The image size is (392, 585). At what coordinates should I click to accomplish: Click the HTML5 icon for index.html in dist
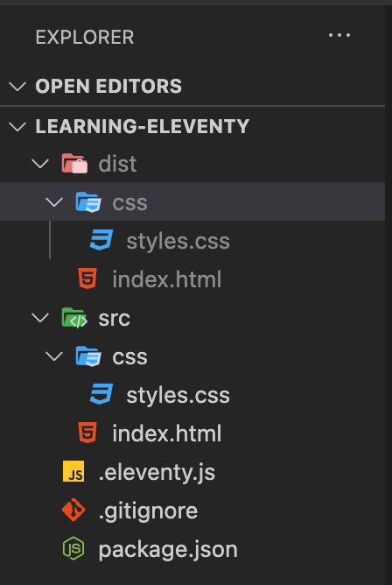(x=87, y=278)
